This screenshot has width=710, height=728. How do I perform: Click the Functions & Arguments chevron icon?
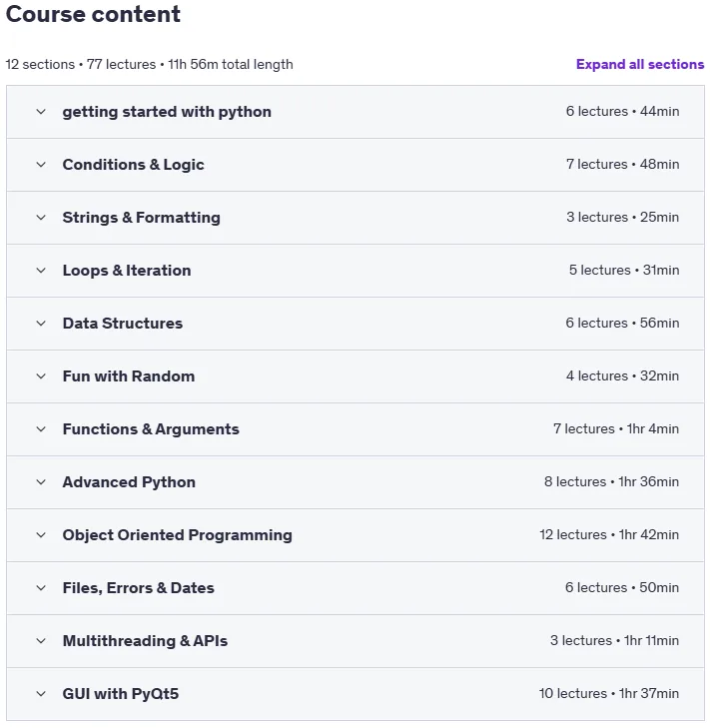pos(41,429)
